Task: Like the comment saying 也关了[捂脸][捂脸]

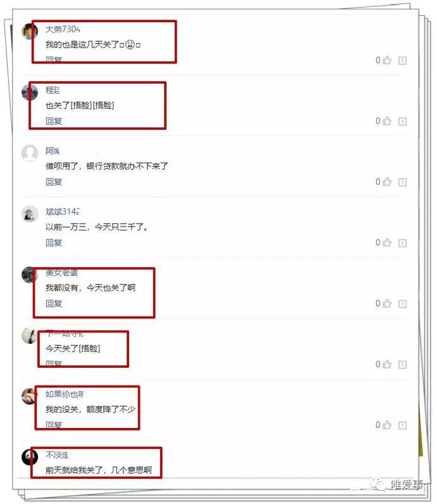Action: (387, 121)
